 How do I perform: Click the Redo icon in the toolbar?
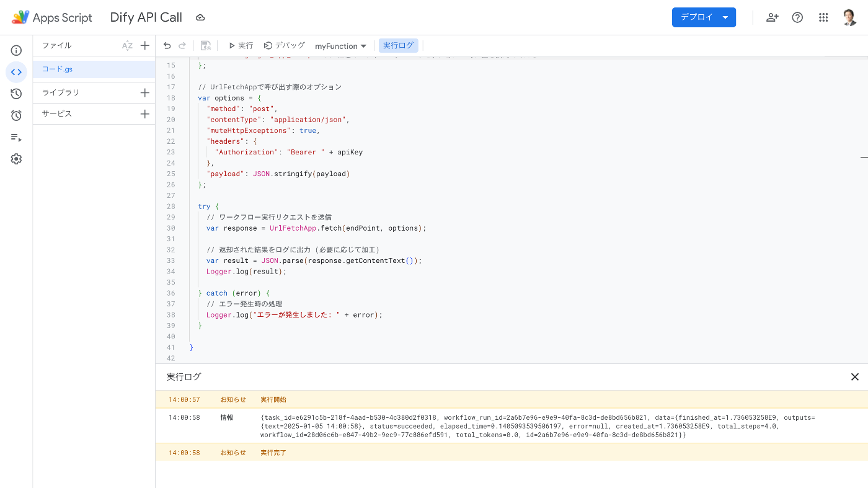click(x=182, y=45)
